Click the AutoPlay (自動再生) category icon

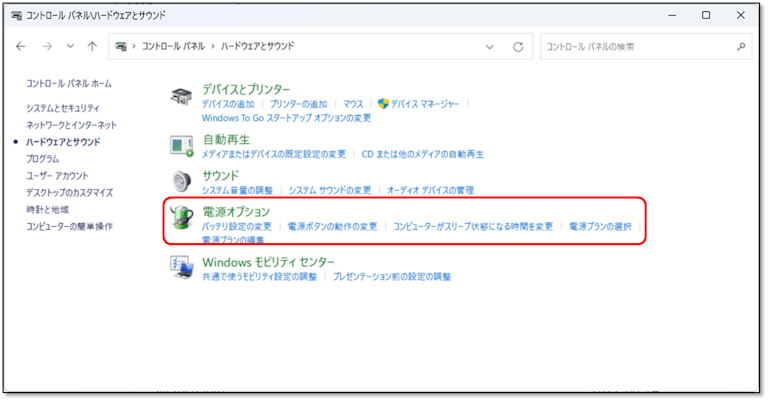[x=182, y=146]
